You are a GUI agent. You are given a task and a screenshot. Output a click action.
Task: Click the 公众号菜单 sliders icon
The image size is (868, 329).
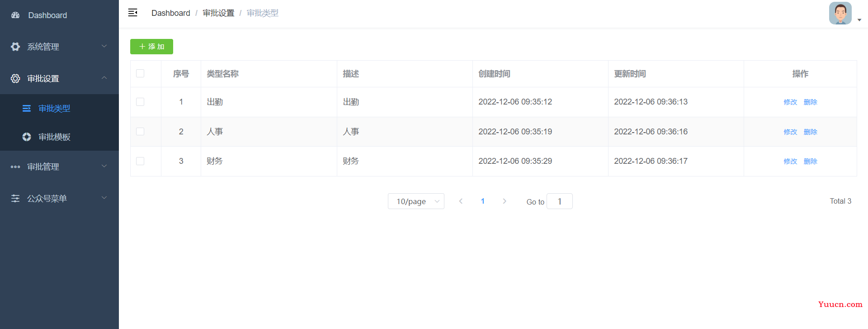(x=15, y=198)
